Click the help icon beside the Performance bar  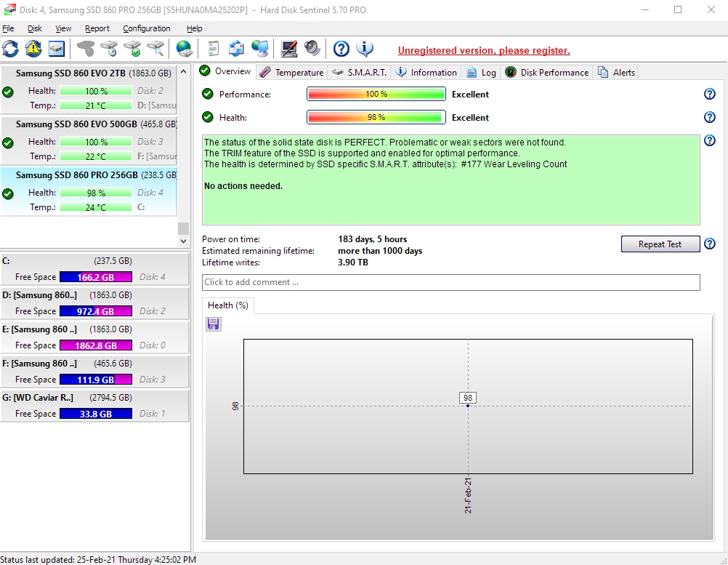point(710,94)
